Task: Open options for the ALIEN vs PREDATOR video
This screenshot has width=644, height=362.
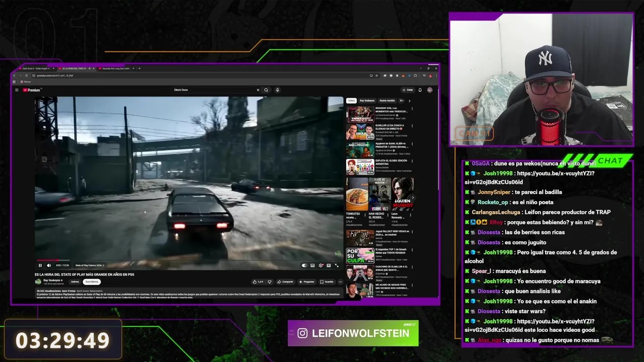Action: pyautogui.click(x=412, y=144)
